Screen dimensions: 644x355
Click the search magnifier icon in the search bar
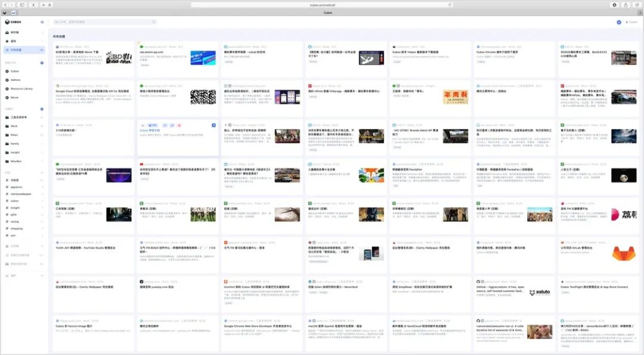(154, 22)
